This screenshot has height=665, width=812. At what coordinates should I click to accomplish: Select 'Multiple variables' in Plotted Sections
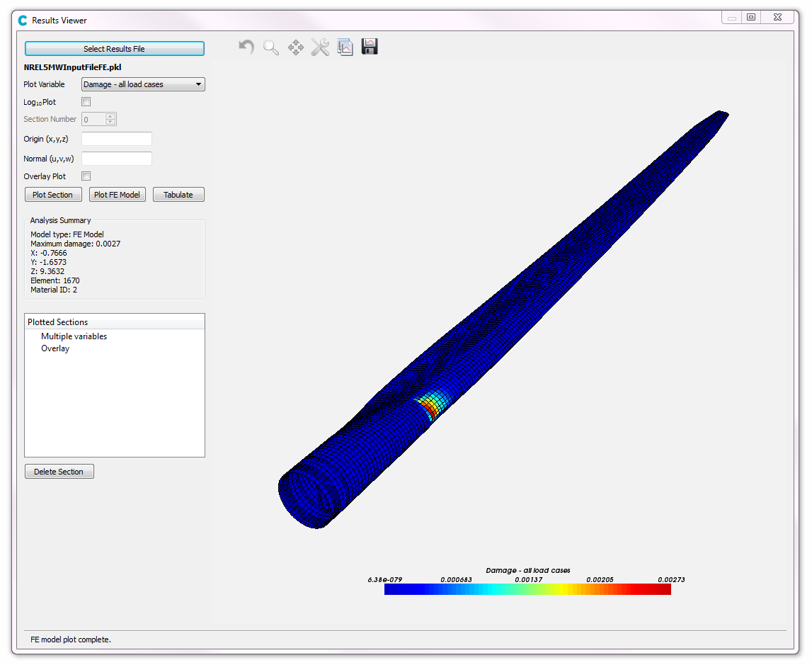point(74,336)
